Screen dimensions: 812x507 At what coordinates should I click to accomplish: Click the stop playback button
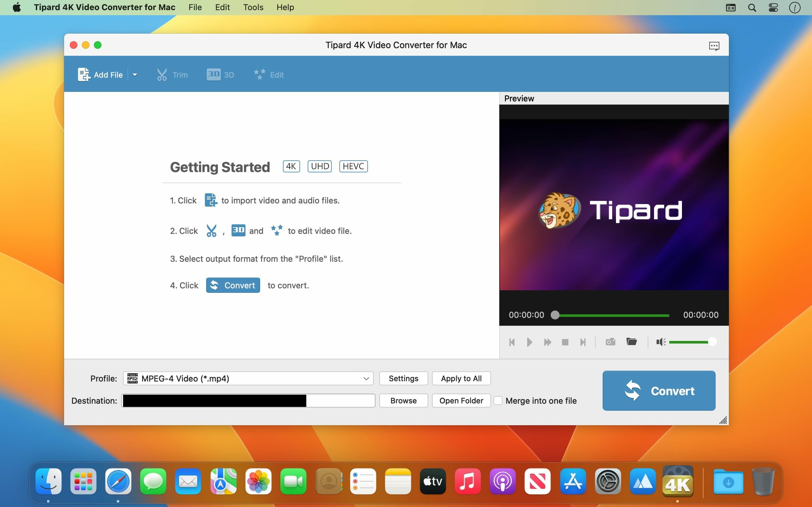565,342
